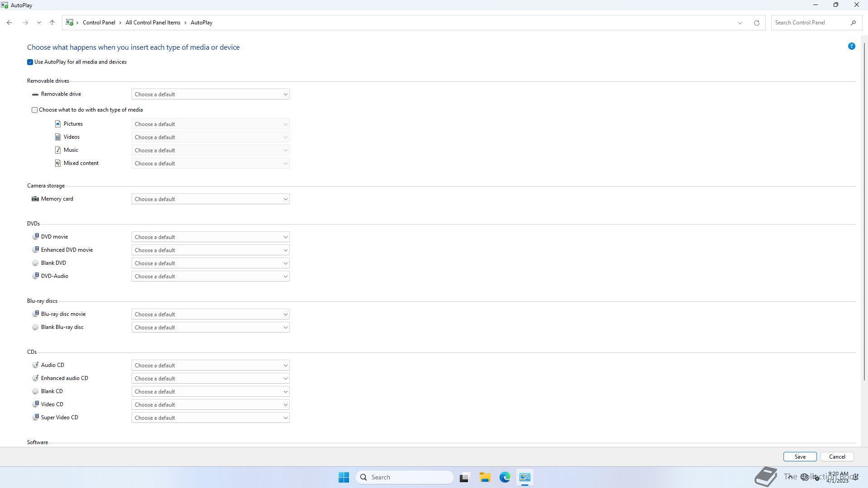Cancel AutoPlay changes
The height and width of the screenshot is (488, 868).
(837, 456)
